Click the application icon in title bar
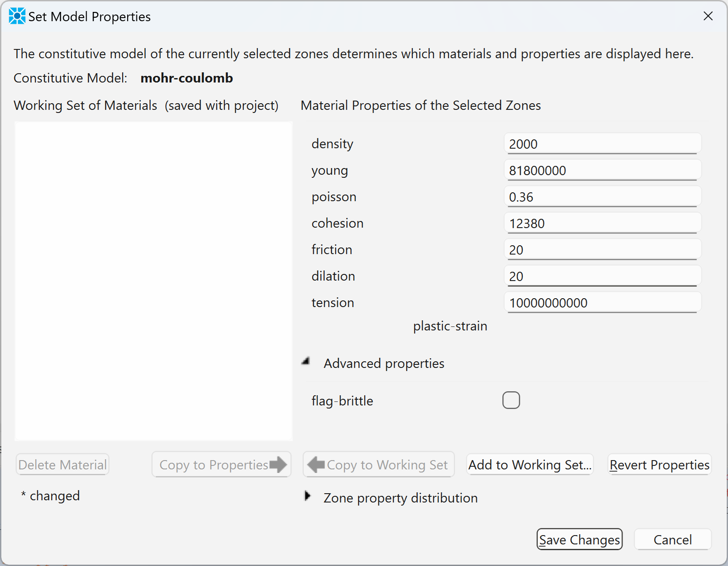The height and width of the screenshot is (566, 728). click(17, 16)
